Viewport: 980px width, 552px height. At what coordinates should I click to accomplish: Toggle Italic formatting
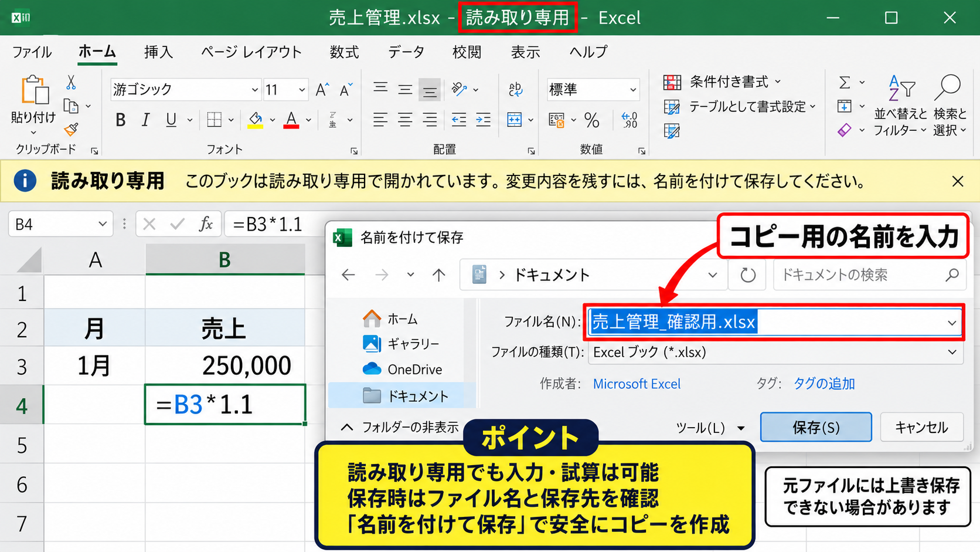pyautogui.click(x=145, y=120)
